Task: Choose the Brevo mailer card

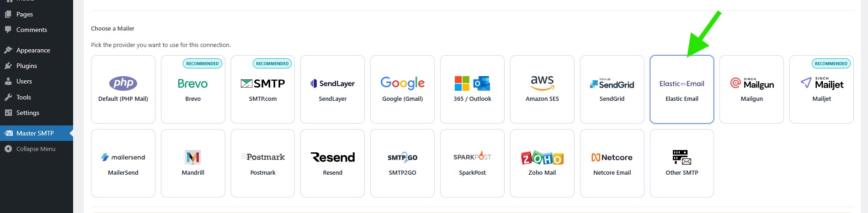Action: [x=193, y=89]
